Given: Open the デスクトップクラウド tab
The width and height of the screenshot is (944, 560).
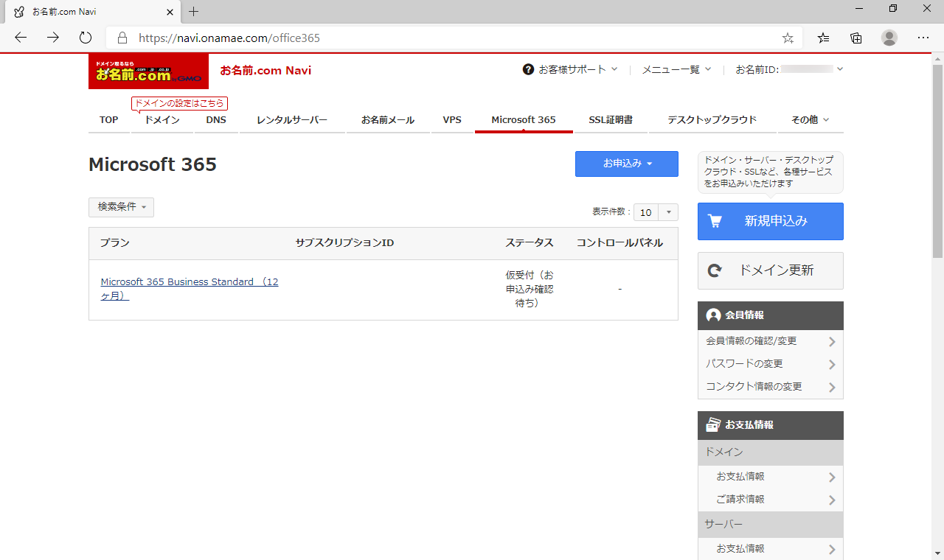Looking at the screenshot, I should [x=712, y=119].
